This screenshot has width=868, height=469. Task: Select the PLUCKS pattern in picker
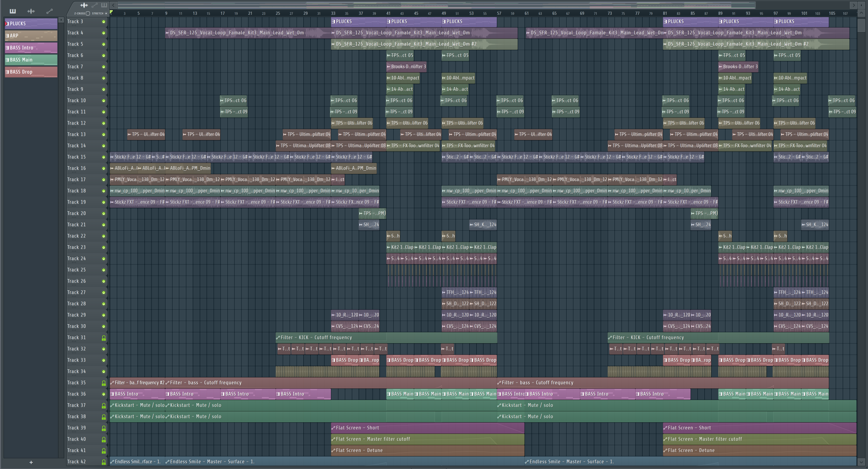(31, 23)
